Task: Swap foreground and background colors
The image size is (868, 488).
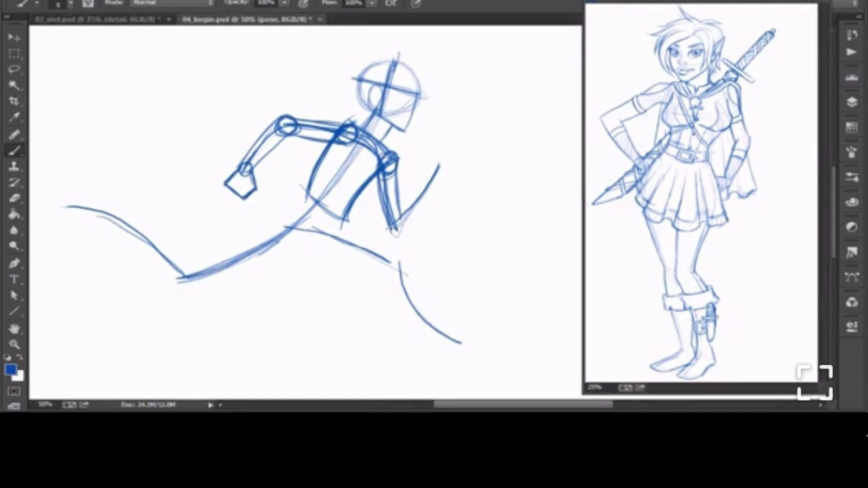Action: [x=20, y=357]
